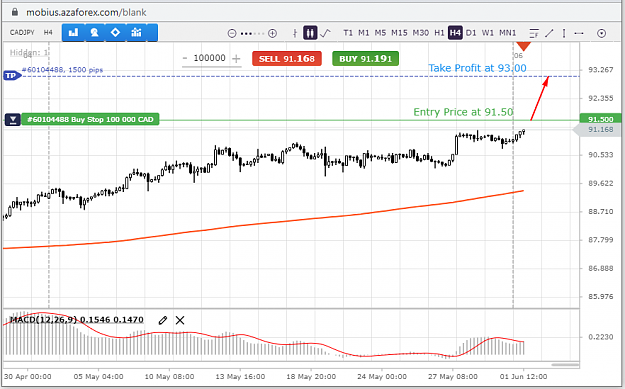Click the orange moving average line
The width and height of the screenshot is (625, 389).
click(x=263, y=222)
